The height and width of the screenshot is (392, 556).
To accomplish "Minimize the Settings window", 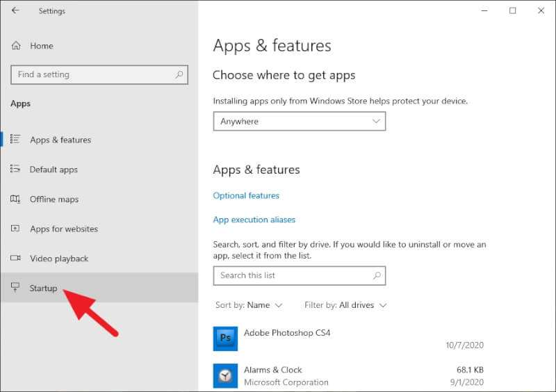I will [484, 10].
